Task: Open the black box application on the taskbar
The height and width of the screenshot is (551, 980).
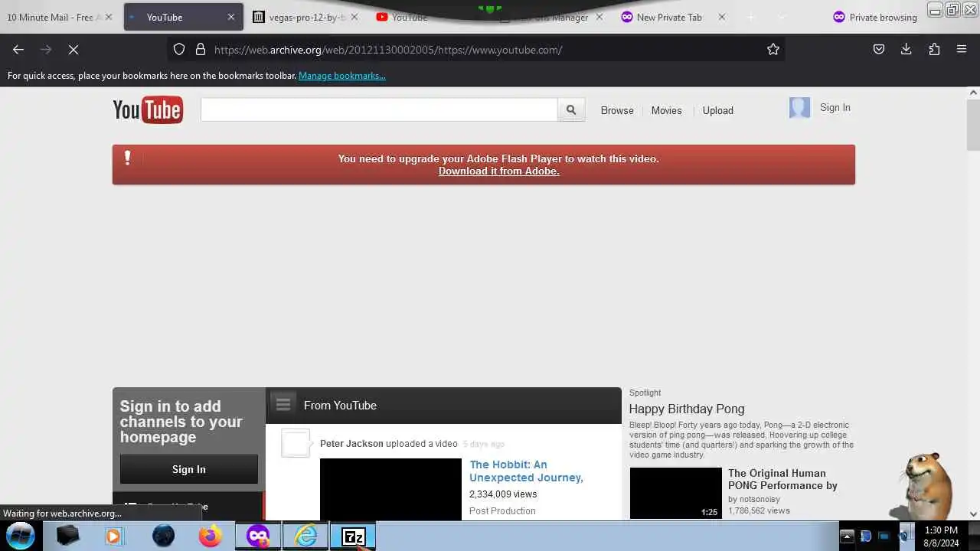Action: [x=67, y=536]
